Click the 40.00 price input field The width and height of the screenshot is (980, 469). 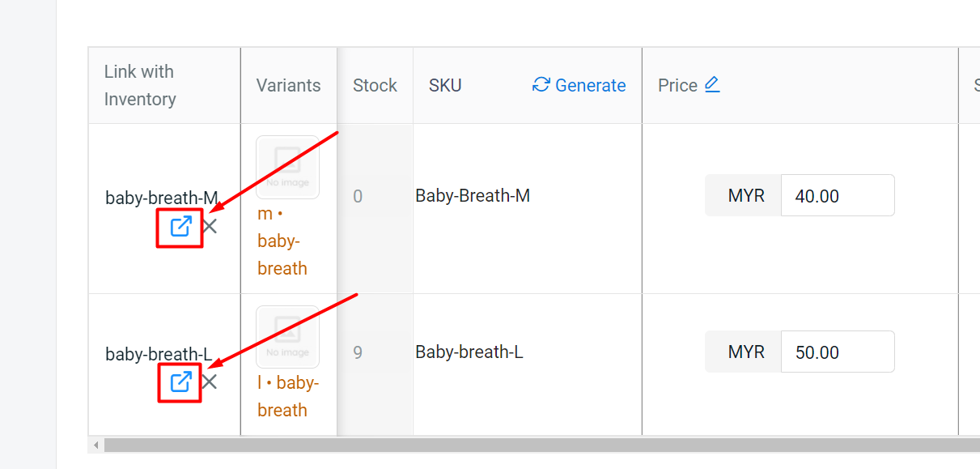click(x=837, y=196)
